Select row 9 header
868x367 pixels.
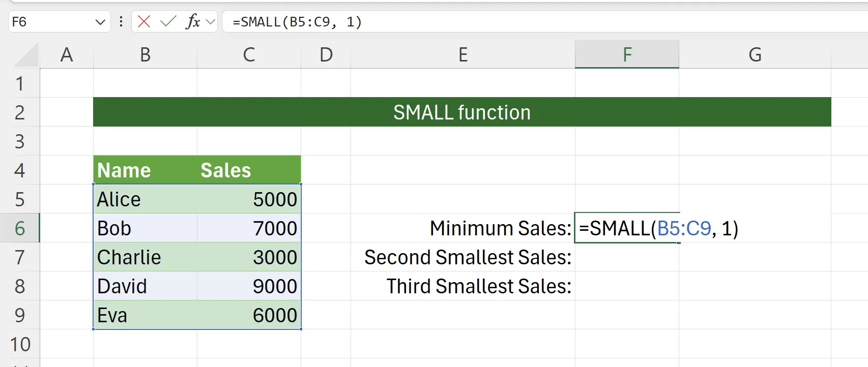click(x=20, y=315)
